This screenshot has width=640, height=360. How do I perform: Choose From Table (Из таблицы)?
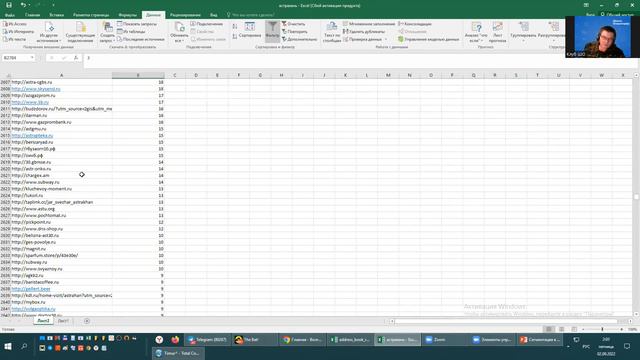tap(131, 31)
